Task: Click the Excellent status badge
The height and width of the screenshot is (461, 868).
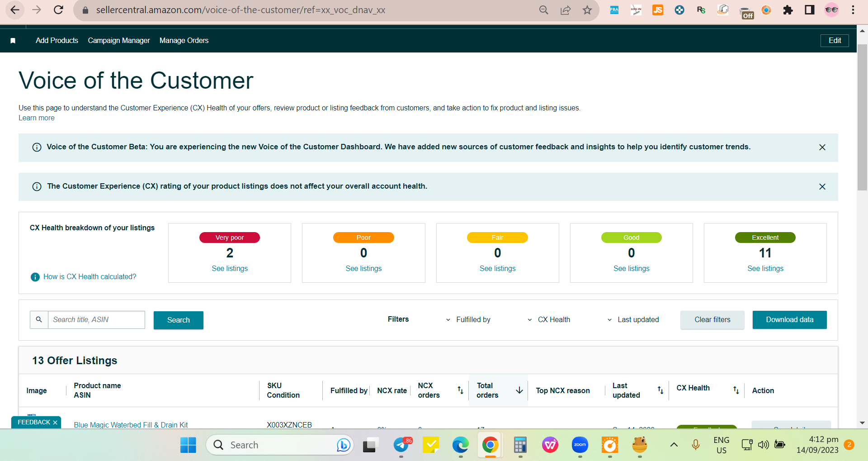Action: (765, 238)
